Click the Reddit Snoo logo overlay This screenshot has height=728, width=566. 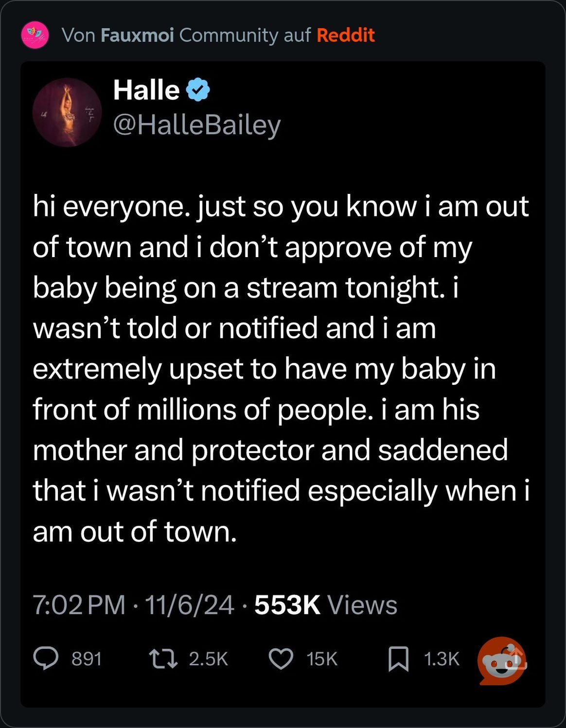coord(501,661)
